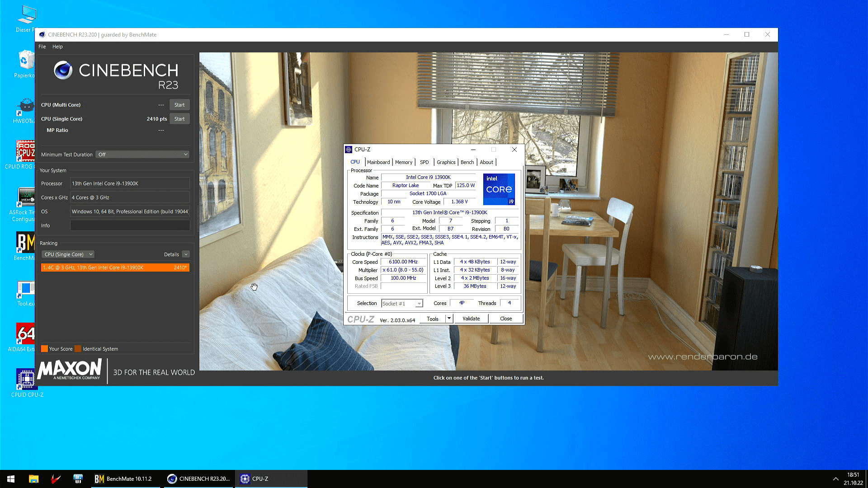This screenshot has width=868, height=488.
Task: Click the Intel Core i9 logo in CPU-Z
Action: coord(499,189)
